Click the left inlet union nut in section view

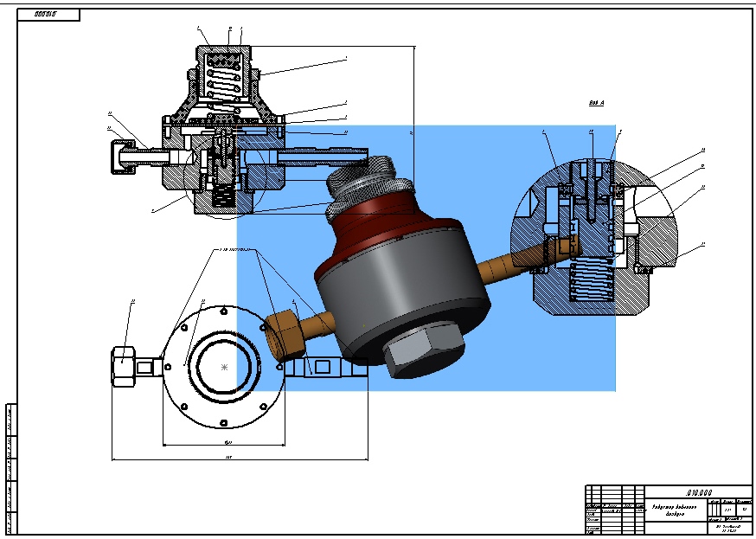pyautogui.click(x=124, y=157)
